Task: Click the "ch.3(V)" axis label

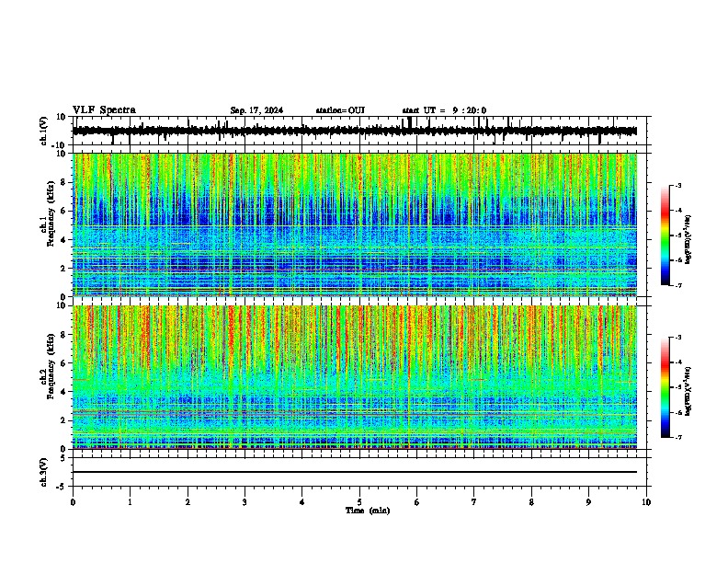Action: pos(44,472)
